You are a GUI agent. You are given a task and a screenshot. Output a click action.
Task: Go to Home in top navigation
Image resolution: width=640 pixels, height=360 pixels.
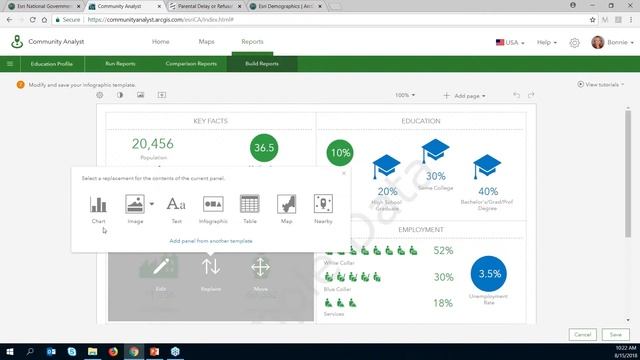click(x=161, y=42)
